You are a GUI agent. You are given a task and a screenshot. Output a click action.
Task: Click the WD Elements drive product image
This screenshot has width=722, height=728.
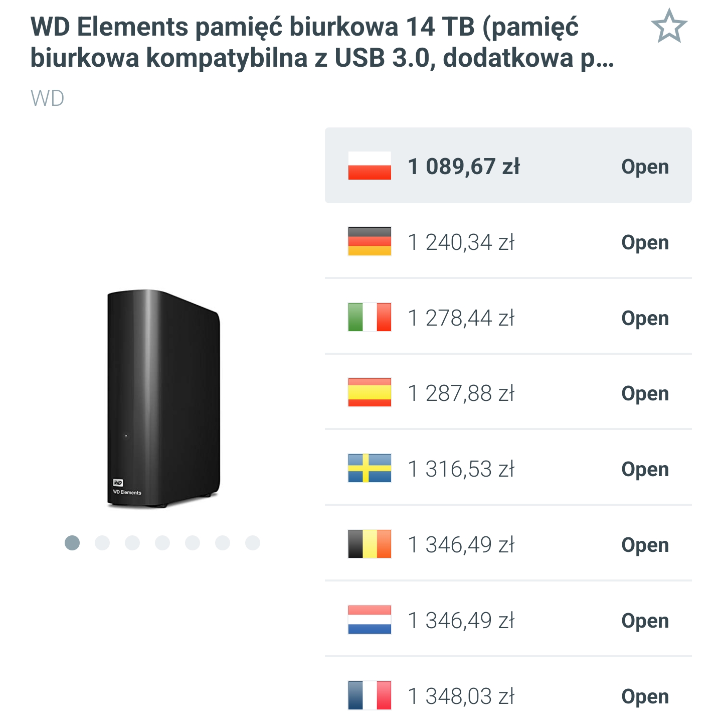(x=163, y=399)
